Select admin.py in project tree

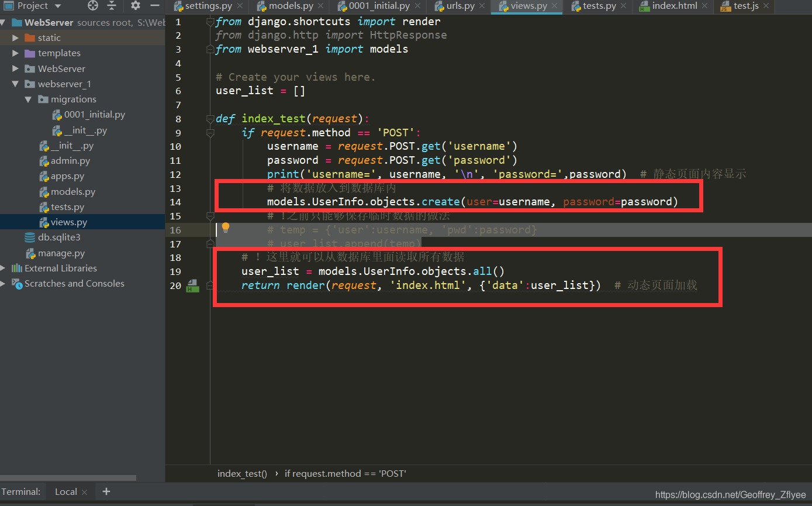click(x=70, y=161)
